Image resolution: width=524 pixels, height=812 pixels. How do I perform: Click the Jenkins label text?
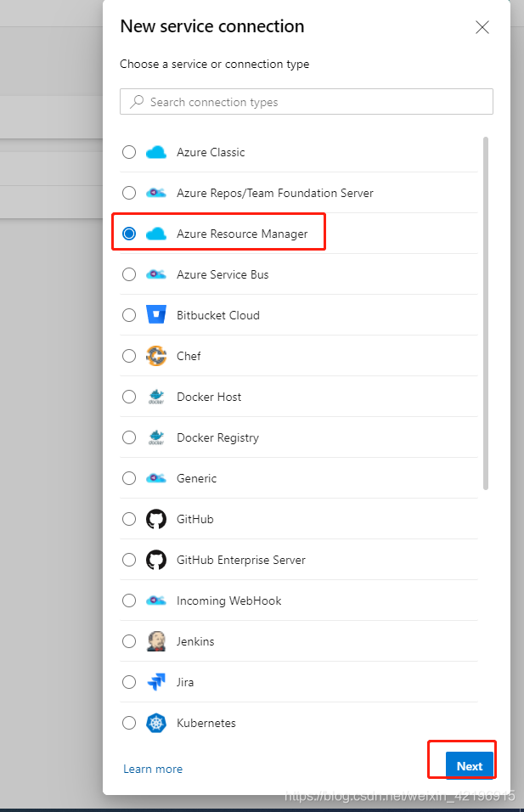pyautogui.click(x=195, y=641)
